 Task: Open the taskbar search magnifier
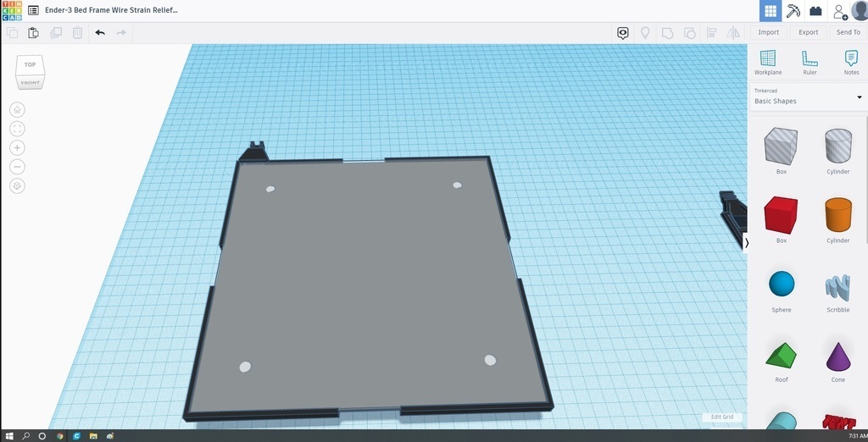pyautogui.click(x=25, y=436)
